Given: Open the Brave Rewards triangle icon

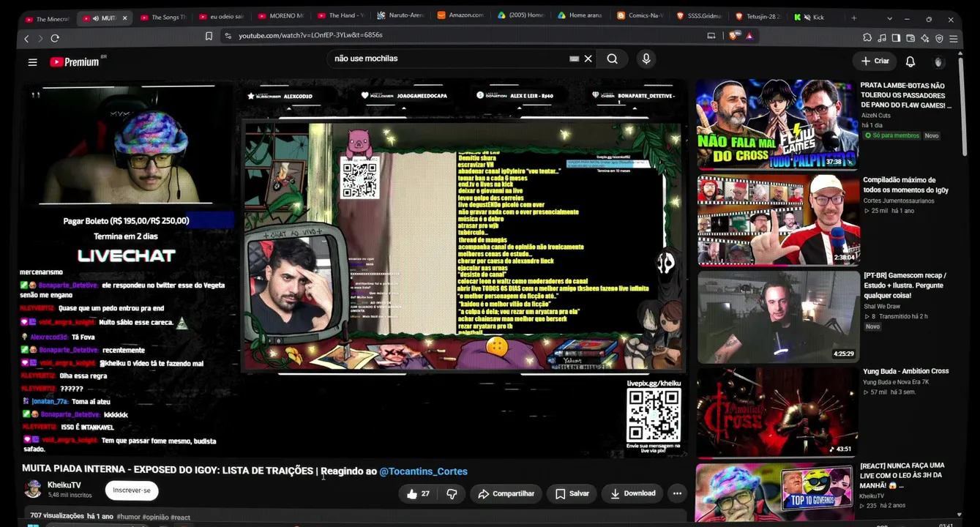Looking at the screenshot, I should point(749,35).
